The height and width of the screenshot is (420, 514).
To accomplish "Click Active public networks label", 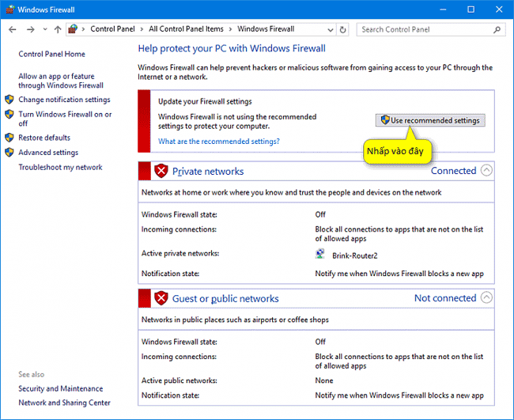I will coord(179,380).
